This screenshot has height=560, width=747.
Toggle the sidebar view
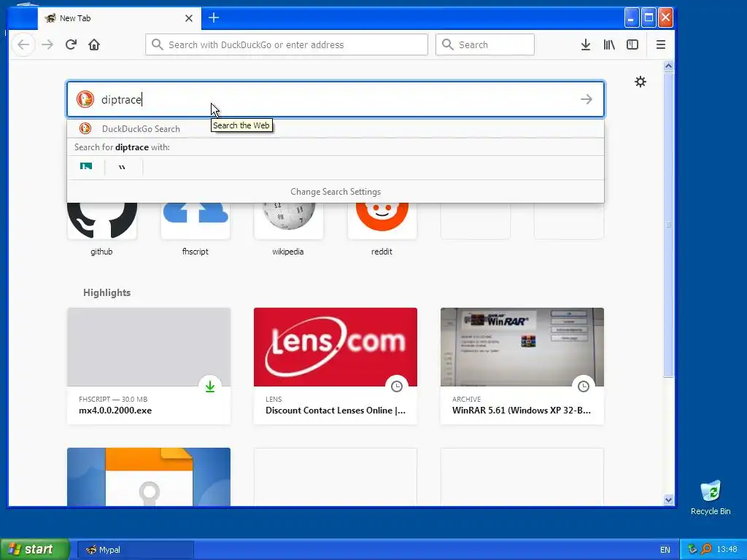coord(632,44)
